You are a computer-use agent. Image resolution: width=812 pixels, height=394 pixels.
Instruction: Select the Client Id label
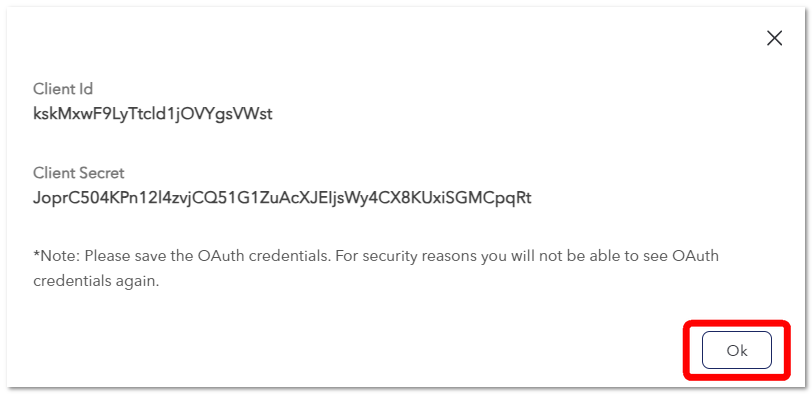[63, 89]
